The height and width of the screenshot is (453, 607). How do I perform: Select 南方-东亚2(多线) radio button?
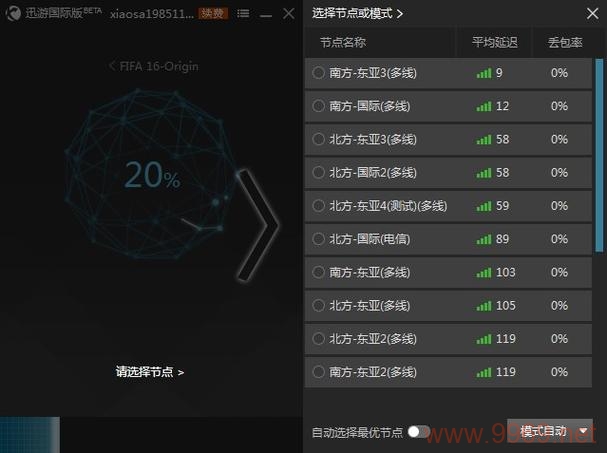point(319,372)
